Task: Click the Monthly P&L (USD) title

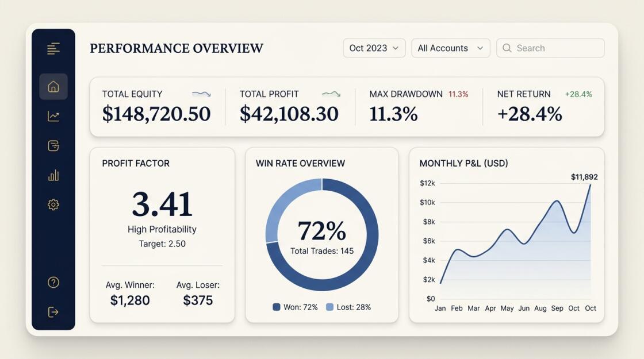Action: point(463,163)
